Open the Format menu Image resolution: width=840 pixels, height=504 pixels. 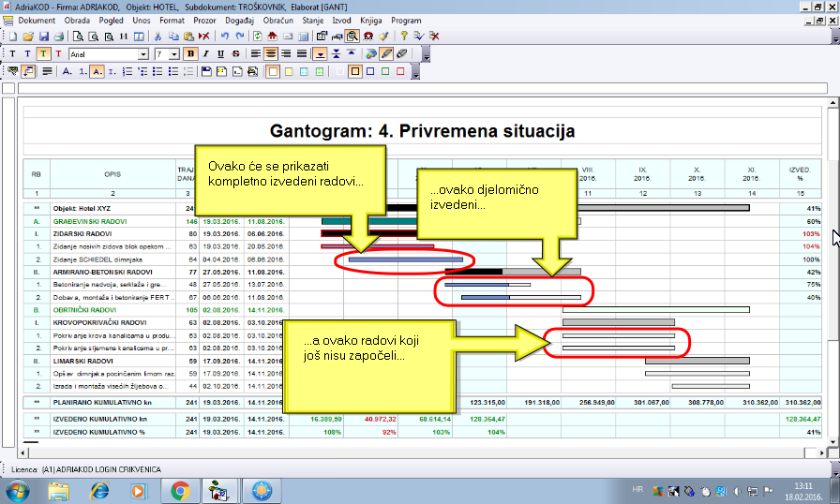(x=172, y=21)
